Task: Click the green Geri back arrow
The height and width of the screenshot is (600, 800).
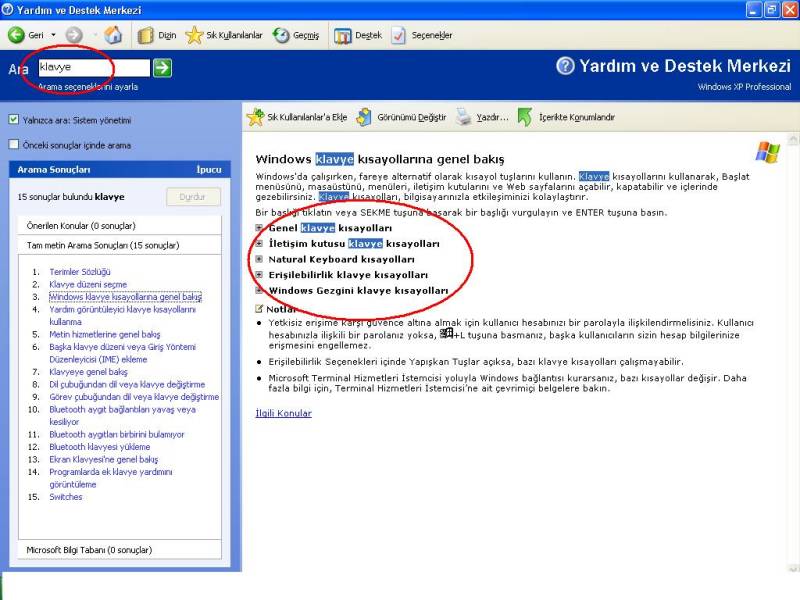Action: 16,35
